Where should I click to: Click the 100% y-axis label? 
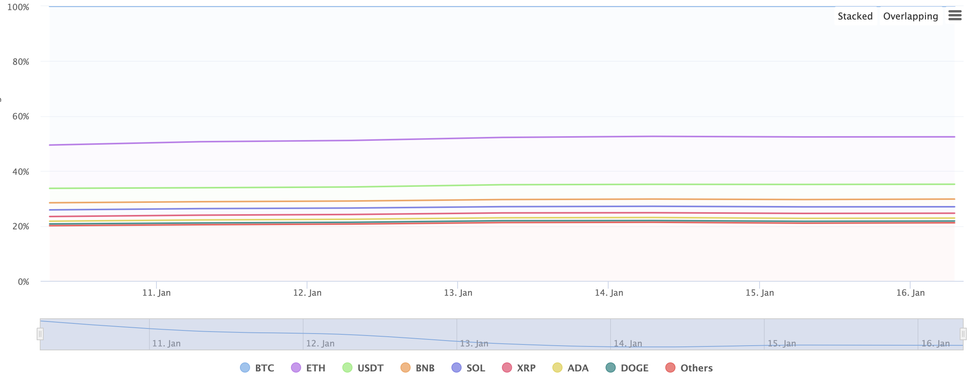[x=18, y=7]
